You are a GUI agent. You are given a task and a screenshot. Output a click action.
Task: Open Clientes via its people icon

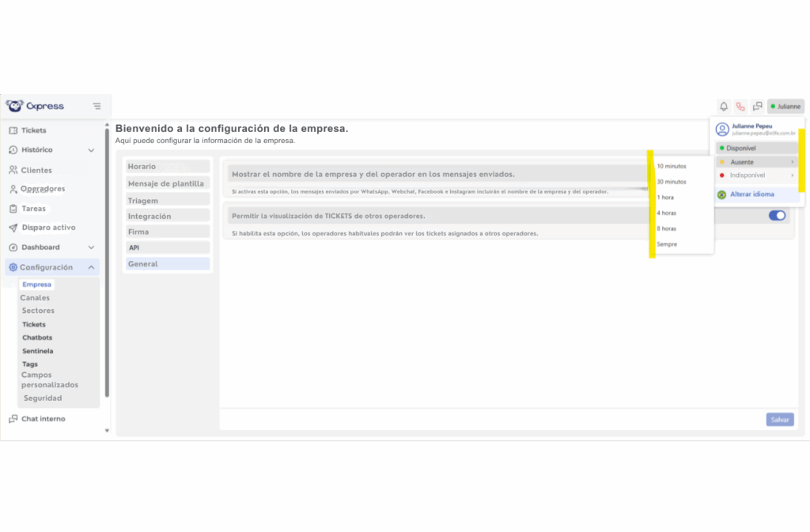(x=13, y=170)
